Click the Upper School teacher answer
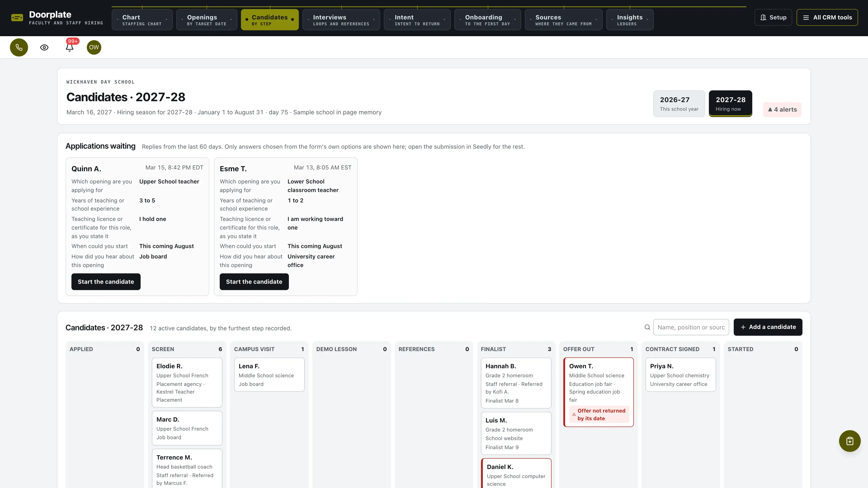The image size is (868, 488). click(169, 181)
